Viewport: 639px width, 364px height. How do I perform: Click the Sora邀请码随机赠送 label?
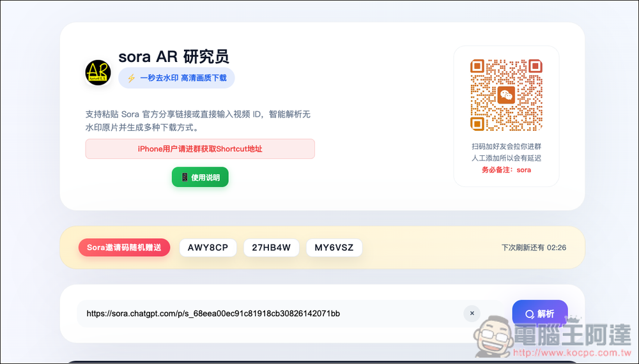[x=125, y=248]
